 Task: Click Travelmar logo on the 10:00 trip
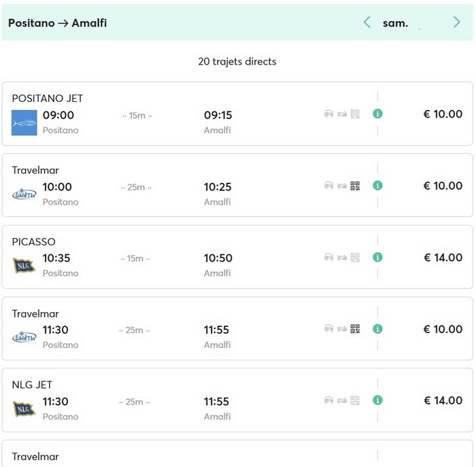[x=24, y=194]
